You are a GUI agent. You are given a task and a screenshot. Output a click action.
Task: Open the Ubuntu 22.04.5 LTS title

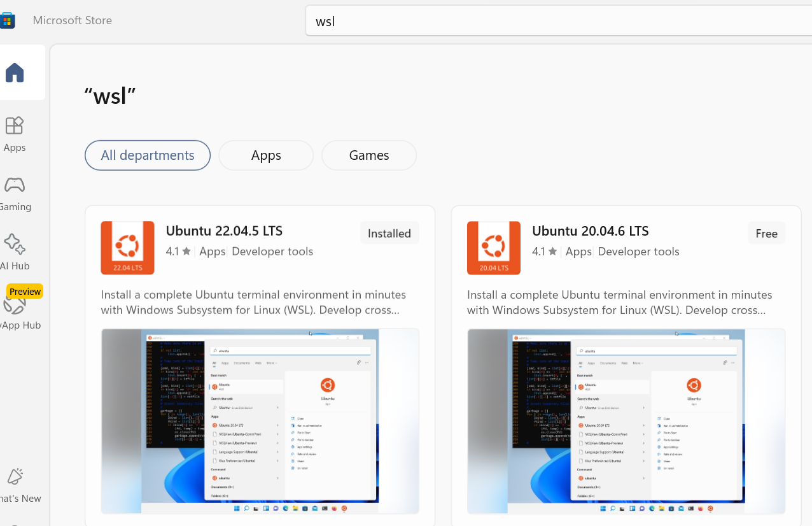[224, 231]
